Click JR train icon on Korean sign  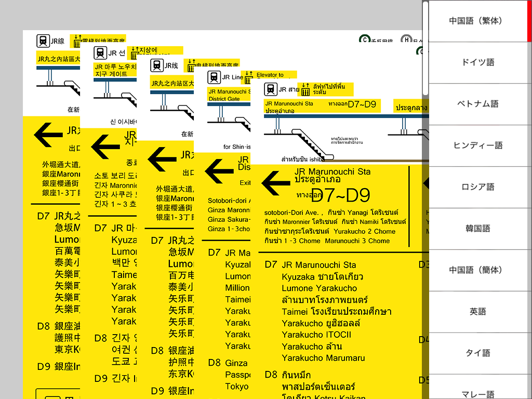[100, 53]
